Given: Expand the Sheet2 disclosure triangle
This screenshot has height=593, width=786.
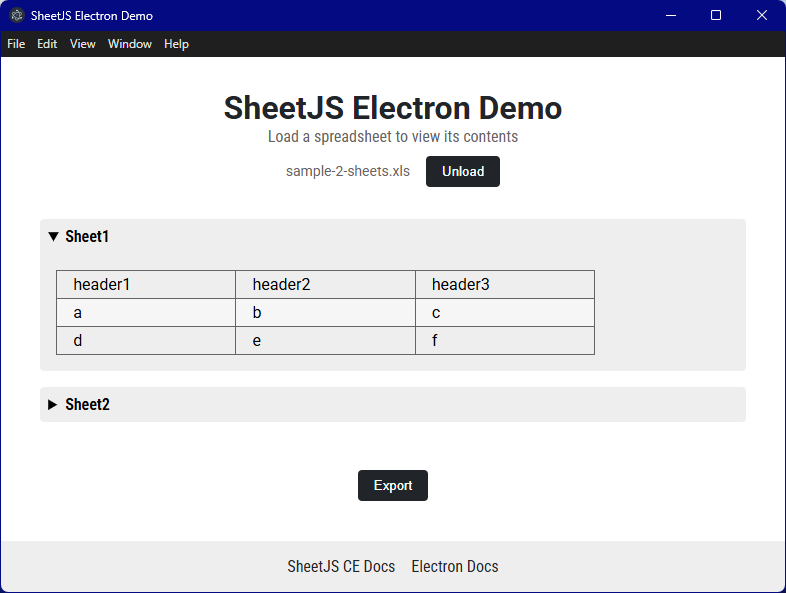Looking at the screenshot, I should click(54, 405).
